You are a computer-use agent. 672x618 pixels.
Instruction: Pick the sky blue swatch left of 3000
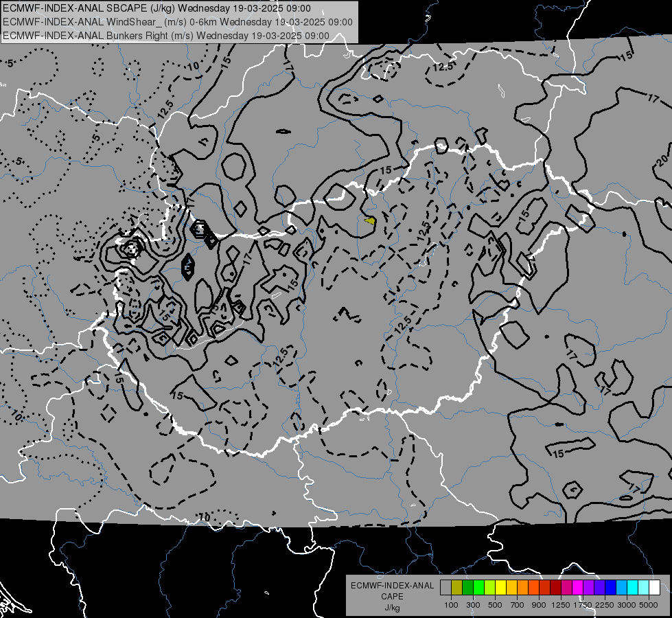click(621, 588)
